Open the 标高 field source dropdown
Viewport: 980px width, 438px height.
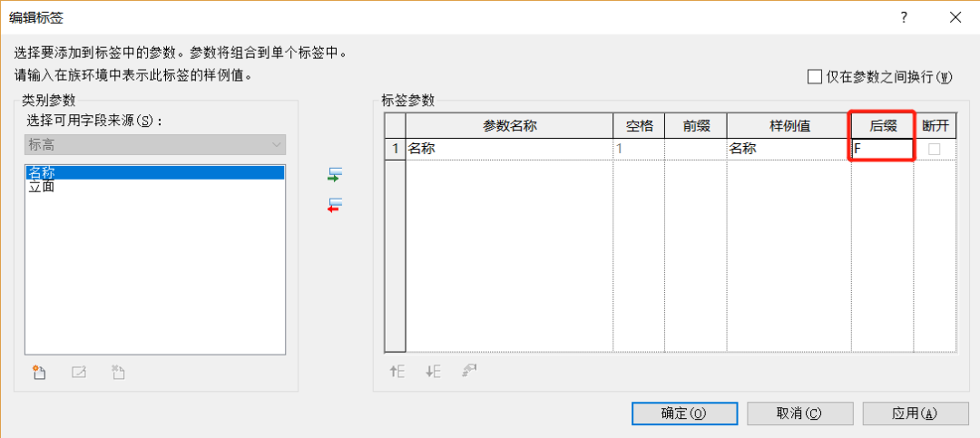point(155,144)
